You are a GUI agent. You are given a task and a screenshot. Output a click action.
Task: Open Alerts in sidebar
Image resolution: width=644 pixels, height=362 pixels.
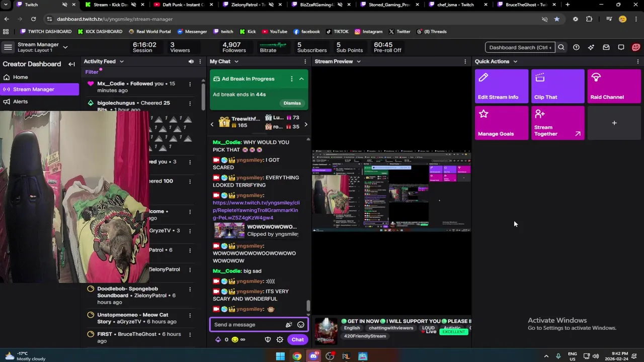pos(39,102)
